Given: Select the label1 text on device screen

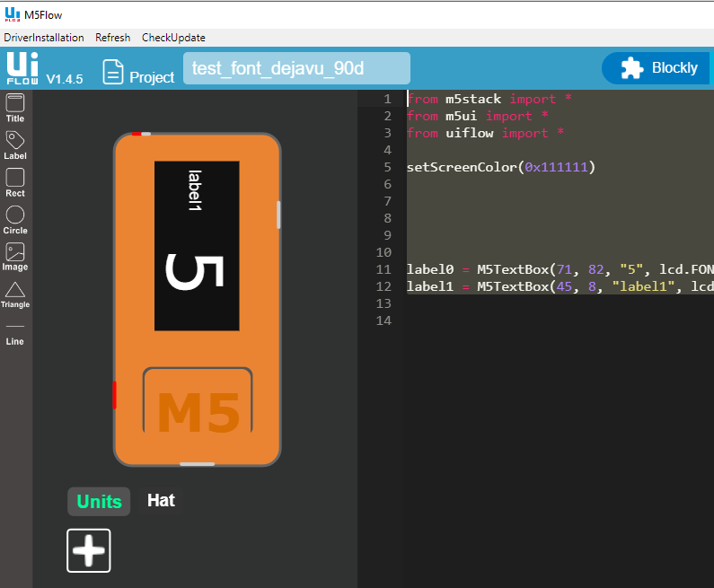Looking at the screenshot, I should pyautogui.click(x=195, y=190).
